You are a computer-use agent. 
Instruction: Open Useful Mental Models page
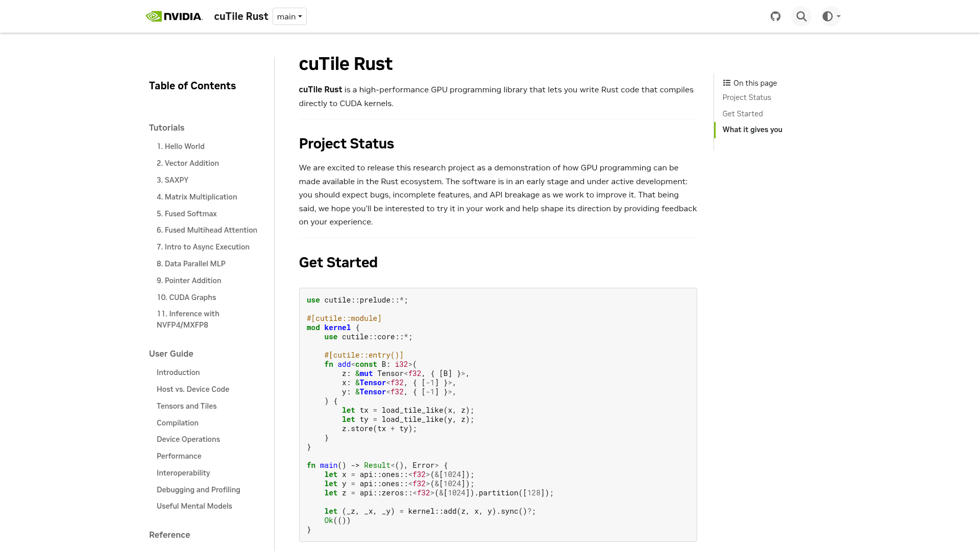194,506
